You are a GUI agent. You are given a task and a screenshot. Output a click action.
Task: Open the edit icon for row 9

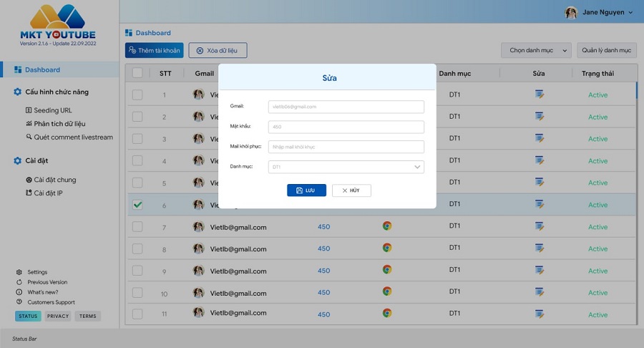pyautogui.click(x=539, y=270)
